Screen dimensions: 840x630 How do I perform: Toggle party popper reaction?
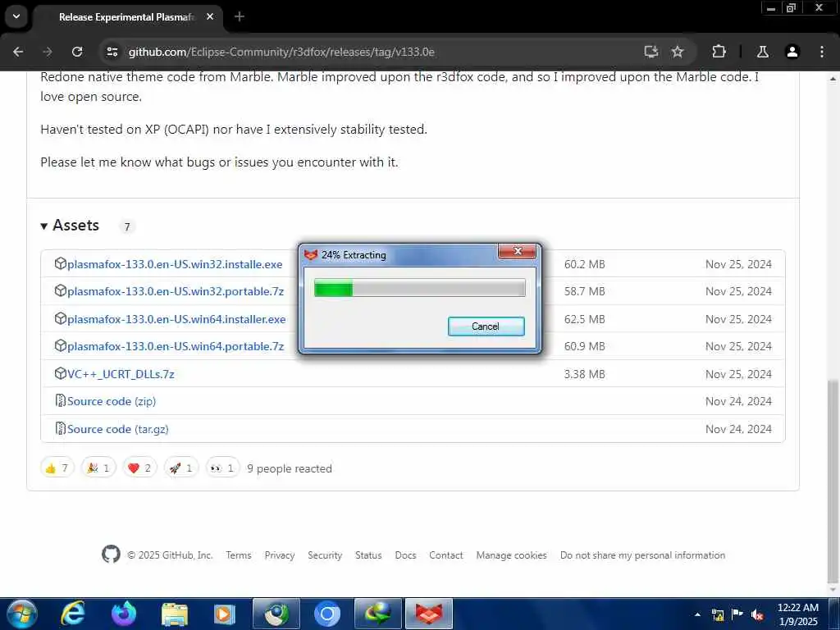[x=98, y=468]
